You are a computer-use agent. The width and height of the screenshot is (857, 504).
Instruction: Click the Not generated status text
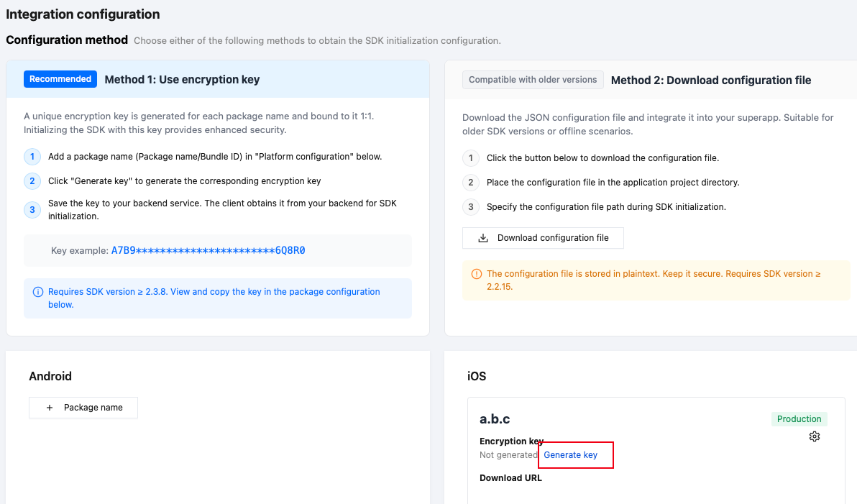coord(508,455)
